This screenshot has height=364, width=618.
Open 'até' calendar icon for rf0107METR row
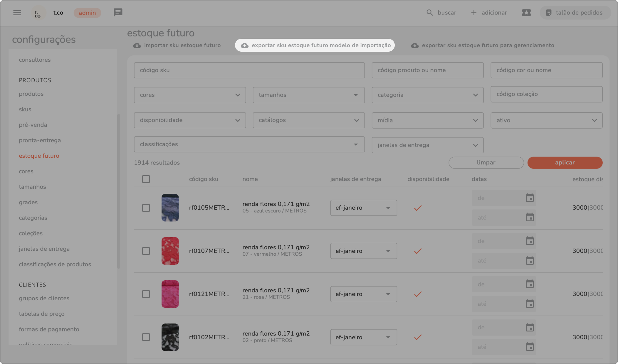click(x=530, y=261)
